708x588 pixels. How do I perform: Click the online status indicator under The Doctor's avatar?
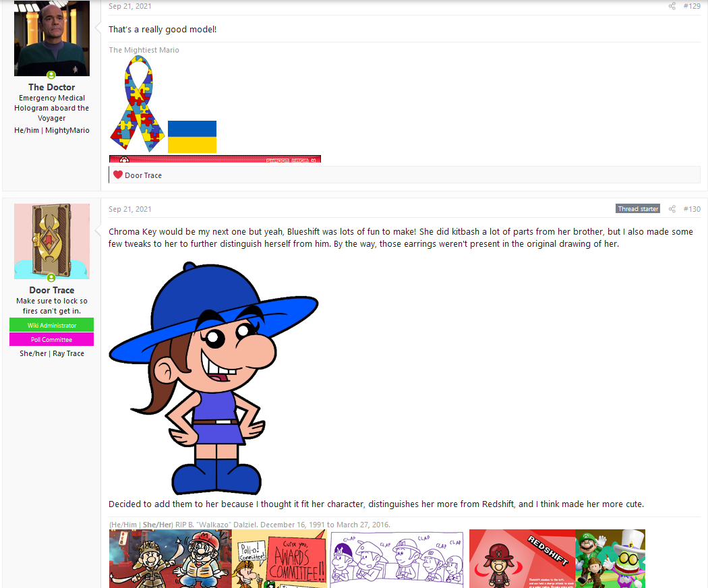51,75
